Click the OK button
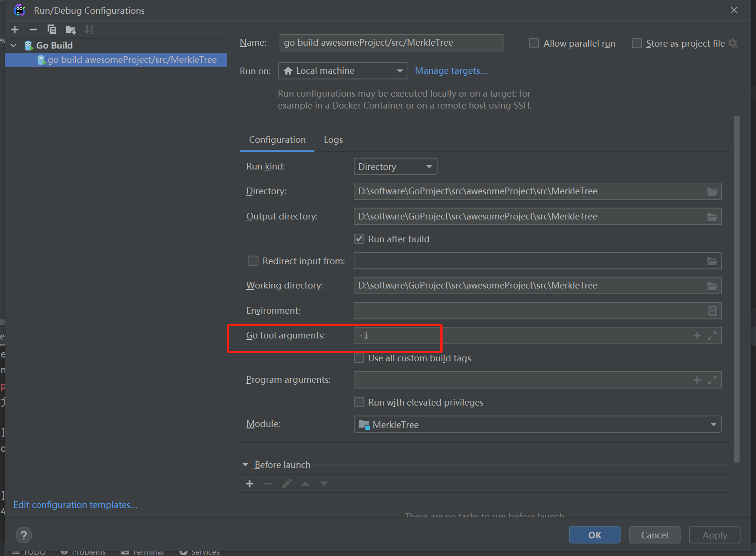 coord(595,535)
